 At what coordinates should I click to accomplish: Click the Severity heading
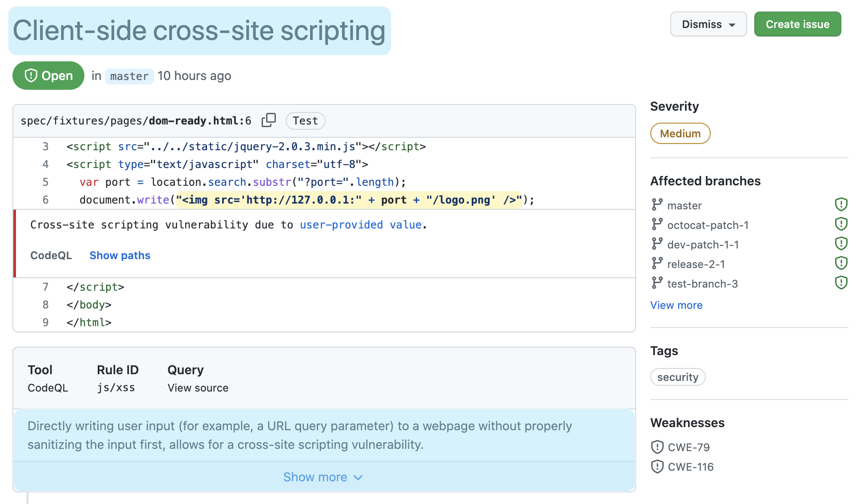tap(674, 106)
